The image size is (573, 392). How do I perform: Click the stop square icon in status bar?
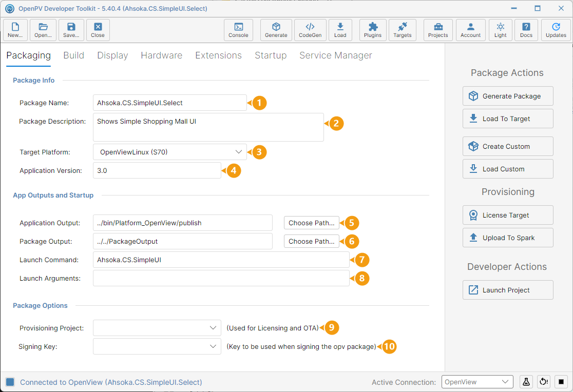(x=561, y=382)
